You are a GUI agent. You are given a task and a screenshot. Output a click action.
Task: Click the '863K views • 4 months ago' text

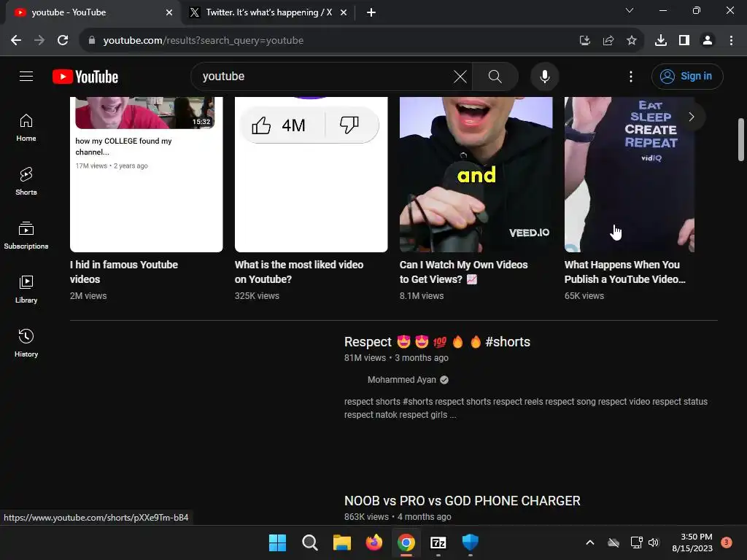398,517
